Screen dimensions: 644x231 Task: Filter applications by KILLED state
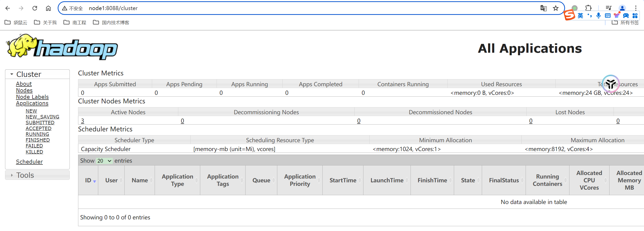(34, 152)
